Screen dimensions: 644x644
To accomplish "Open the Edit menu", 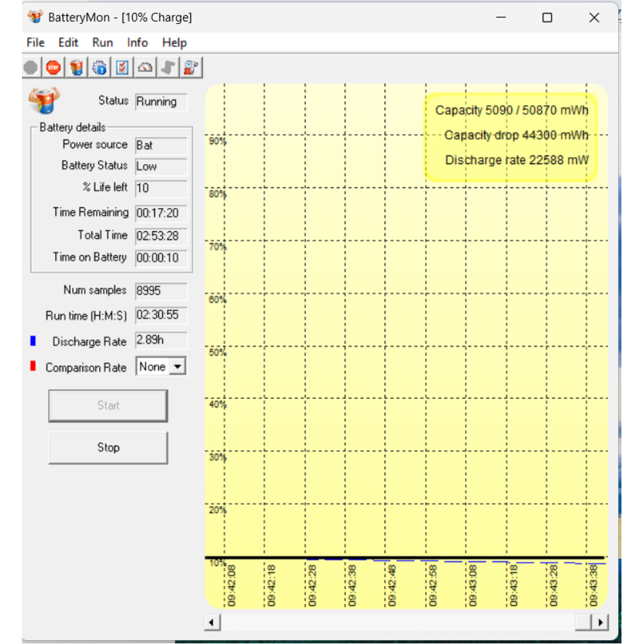I will coord(68,43).
